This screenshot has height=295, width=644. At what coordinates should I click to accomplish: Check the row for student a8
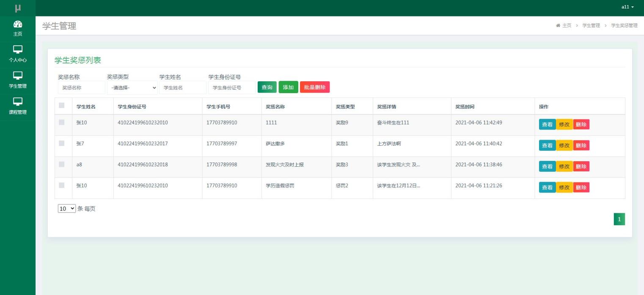(x=62, y=164)
